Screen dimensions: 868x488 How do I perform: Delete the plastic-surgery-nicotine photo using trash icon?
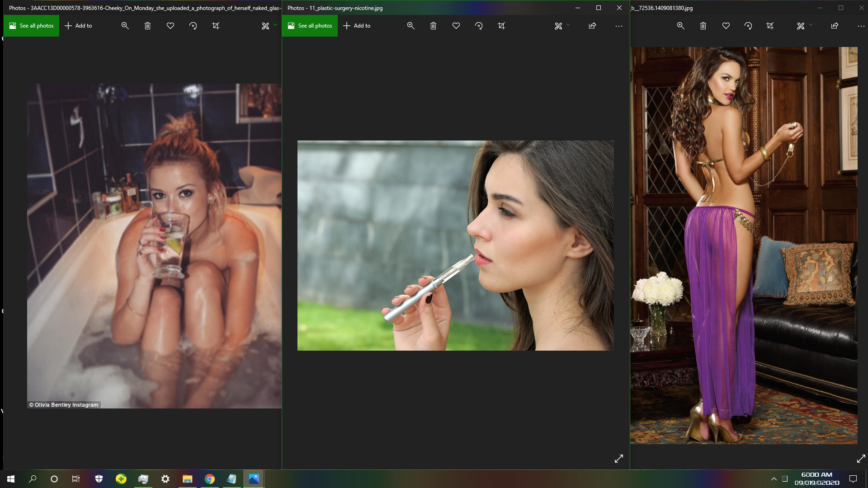(433, 26)
